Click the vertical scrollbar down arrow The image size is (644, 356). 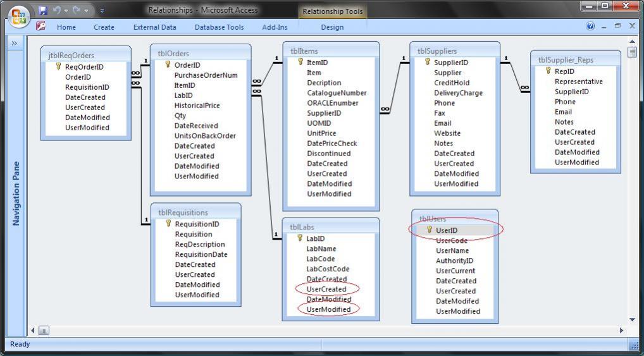point(632,319)
